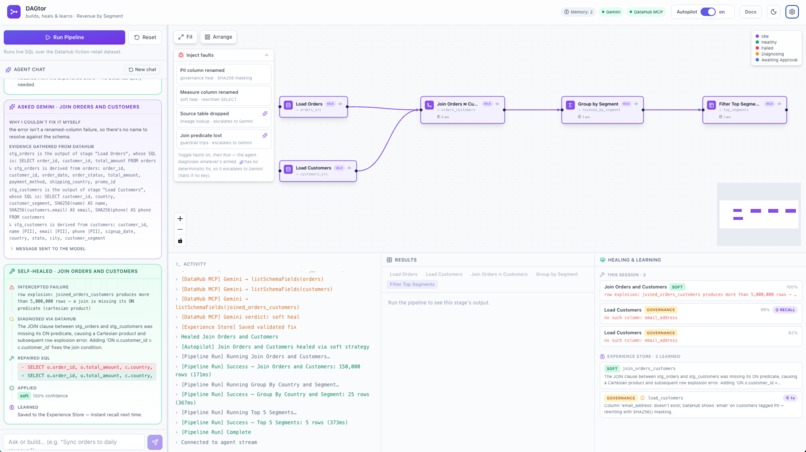Click the Activity panel header icon
Screen dimensions: 806x452
click(178, 264)
